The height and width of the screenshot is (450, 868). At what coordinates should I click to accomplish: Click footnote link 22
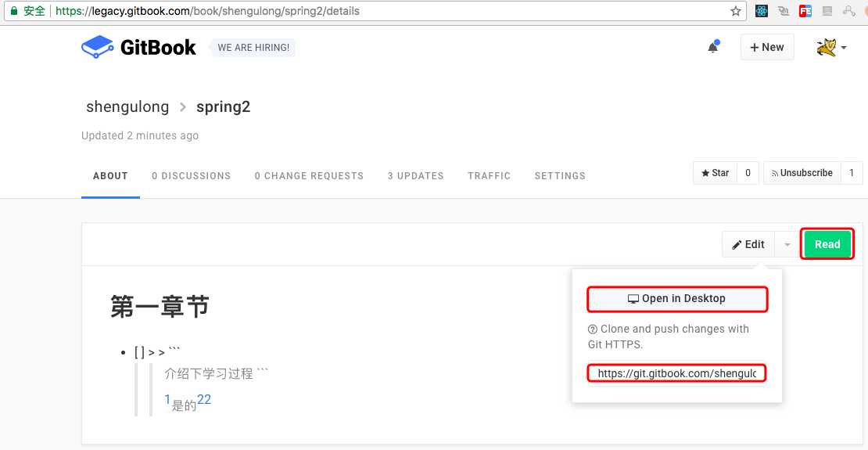(x=204, y=399)
